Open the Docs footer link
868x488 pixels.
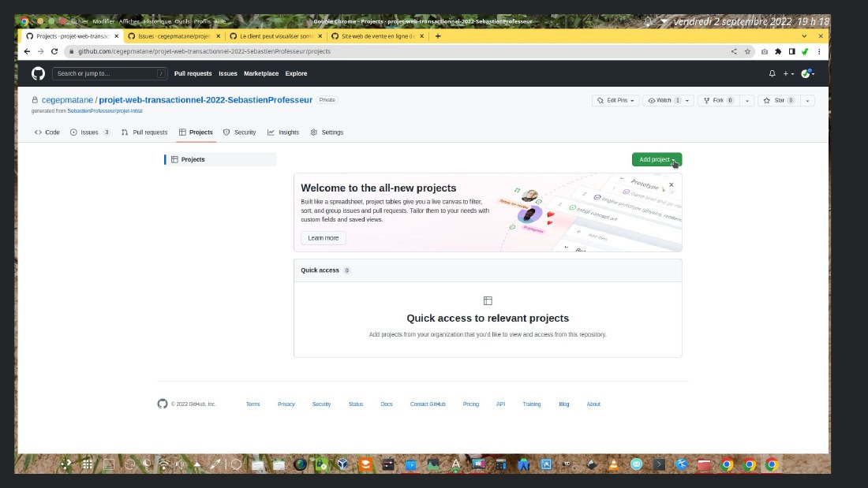click(x=387, y=404)
